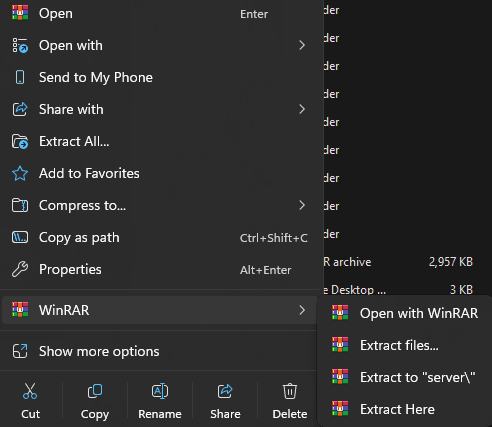This screenshot has width=492, height=427.
Task: Click the Share with arrow icon
Action: pos(20,109)
